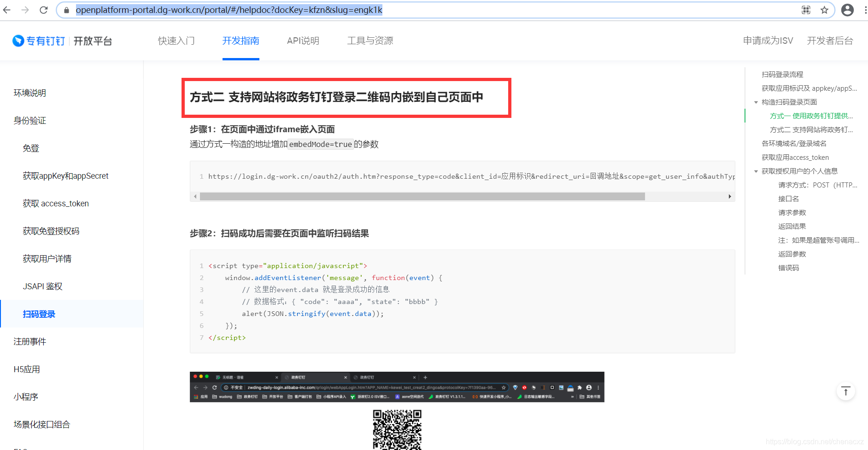
Task: Open the browser profile avatar icon
Action: coord(847,10)
